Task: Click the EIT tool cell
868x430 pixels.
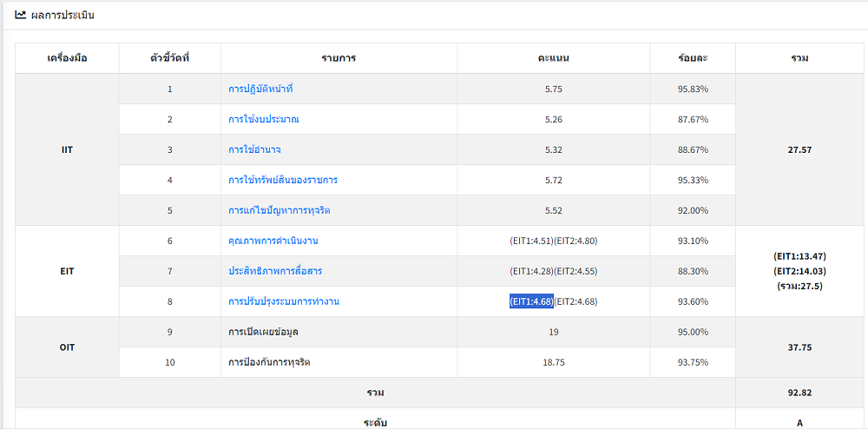Action: coord(67,272)
